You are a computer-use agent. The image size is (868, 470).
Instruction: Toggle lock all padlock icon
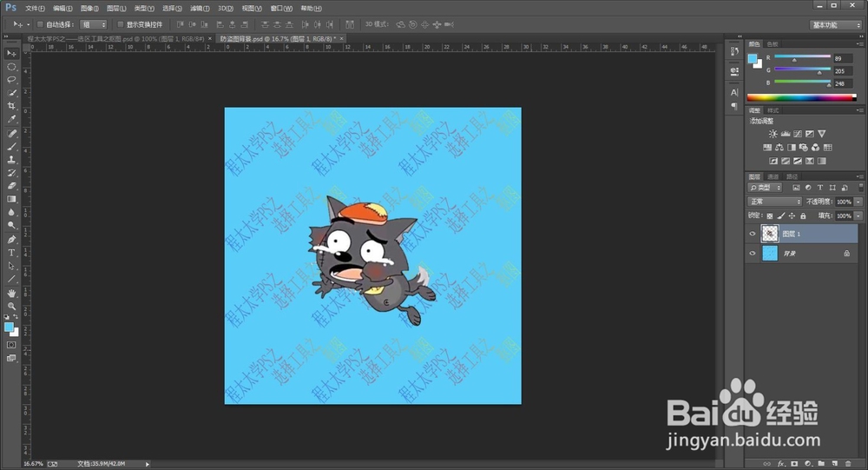point(803,215)
